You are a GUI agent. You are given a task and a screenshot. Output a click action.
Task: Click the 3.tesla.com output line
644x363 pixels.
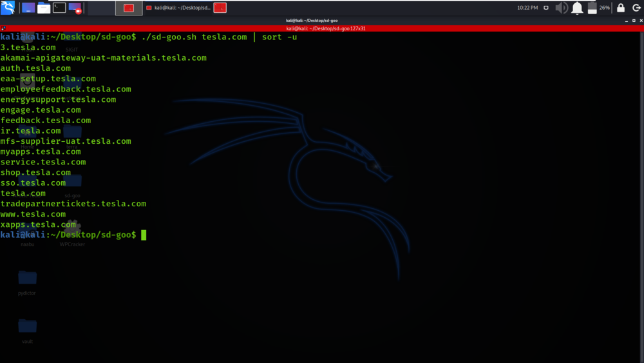(x=28, y=47)
